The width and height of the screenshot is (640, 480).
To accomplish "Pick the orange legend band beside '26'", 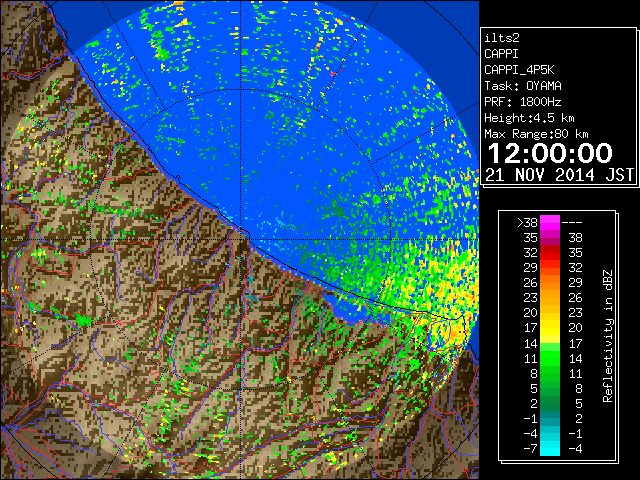I will click(x=550, y=283).
